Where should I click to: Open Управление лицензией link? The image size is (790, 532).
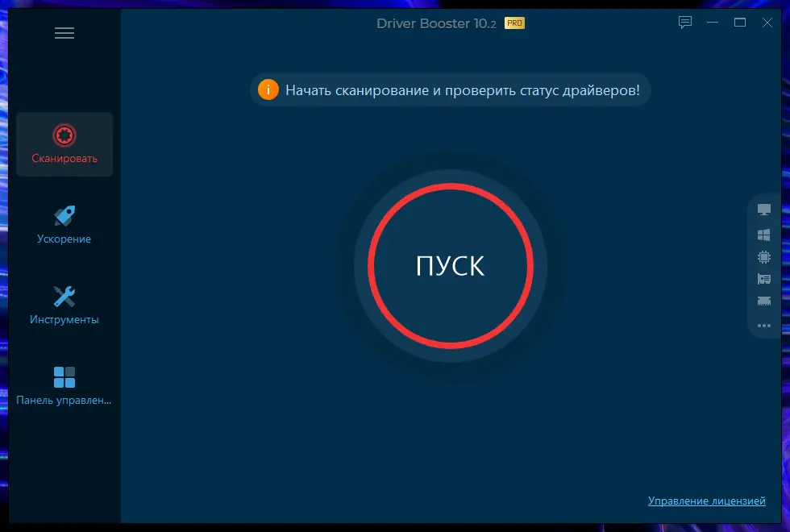707,500
